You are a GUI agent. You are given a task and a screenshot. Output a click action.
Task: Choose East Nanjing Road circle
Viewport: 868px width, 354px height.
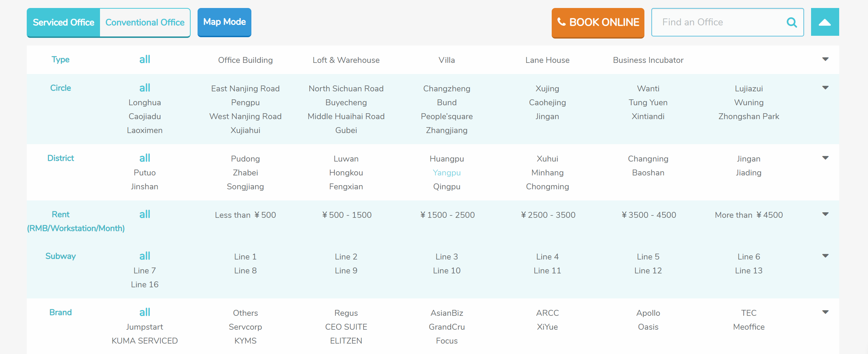pos(245,89)
